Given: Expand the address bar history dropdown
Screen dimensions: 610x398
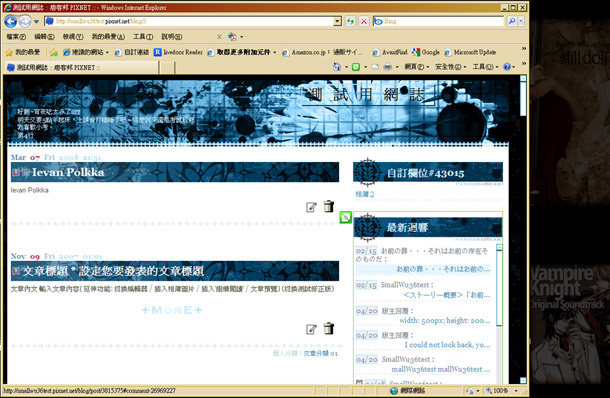Looking at the screenshot, I should 337,21.
